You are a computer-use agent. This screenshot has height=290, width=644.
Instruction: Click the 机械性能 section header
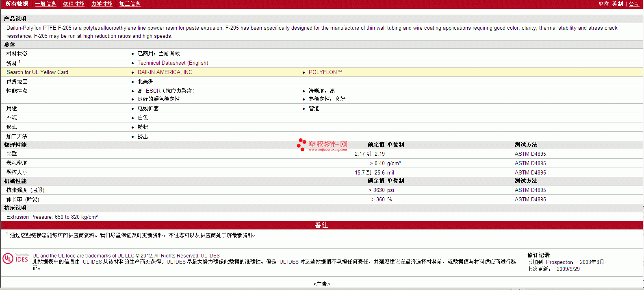click(x=15, y=181)
